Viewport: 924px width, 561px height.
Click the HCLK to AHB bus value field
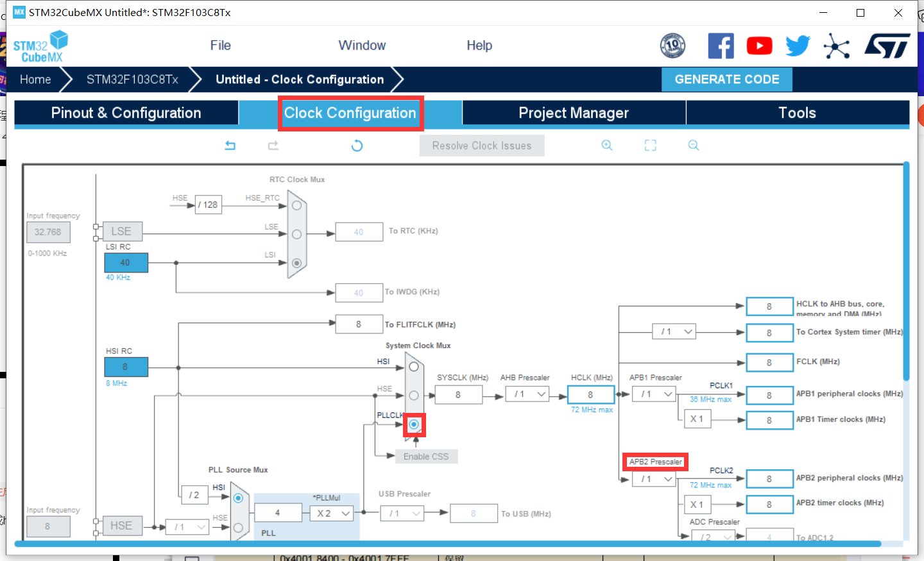pyautogui.click(x=769, y=306)
